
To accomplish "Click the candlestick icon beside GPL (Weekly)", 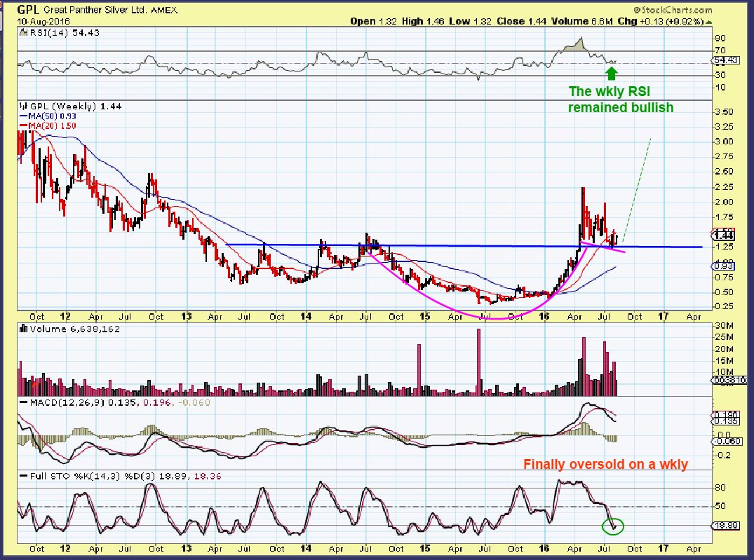I will pyautogui.click(x=23, y=107).
